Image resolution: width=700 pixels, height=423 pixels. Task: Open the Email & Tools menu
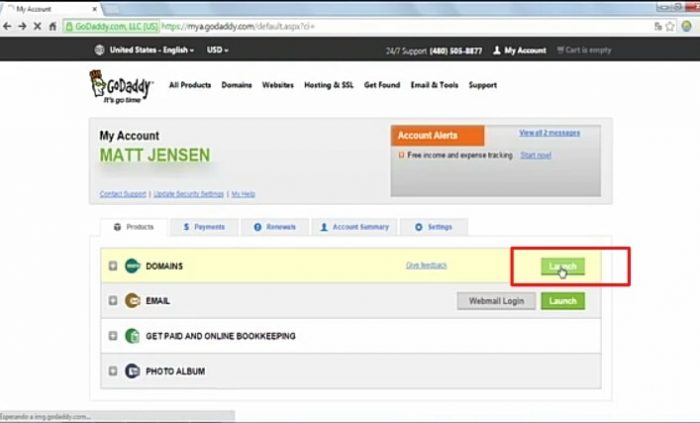click(x=434, y=85)
